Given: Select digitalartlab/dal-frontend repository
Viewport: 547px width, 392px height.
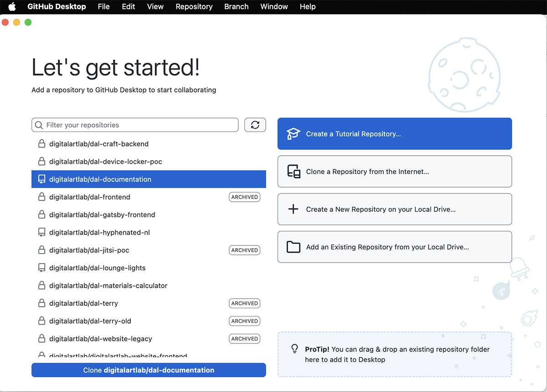Looking at the screenshot, I should (x=149, y=197).
